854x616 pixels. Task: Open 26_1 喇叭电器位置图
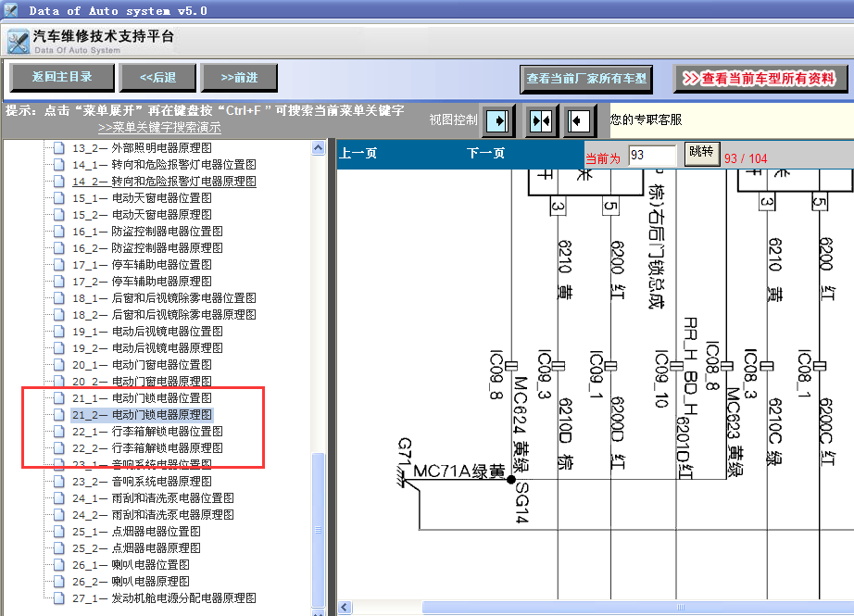point(132,565)
